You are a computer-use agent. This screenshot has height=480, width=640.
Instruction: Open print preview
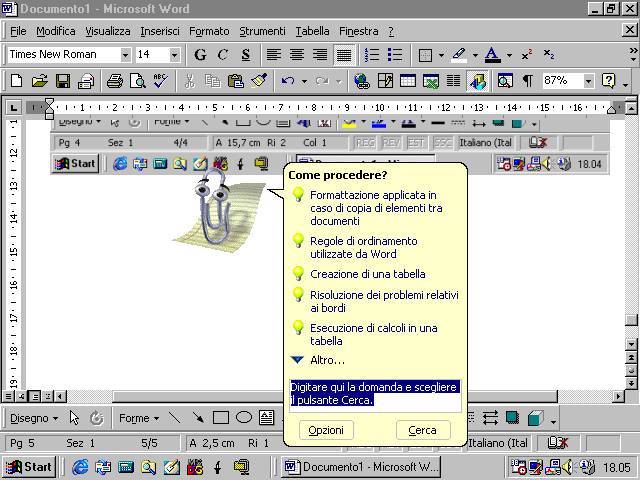pos(138,81)
